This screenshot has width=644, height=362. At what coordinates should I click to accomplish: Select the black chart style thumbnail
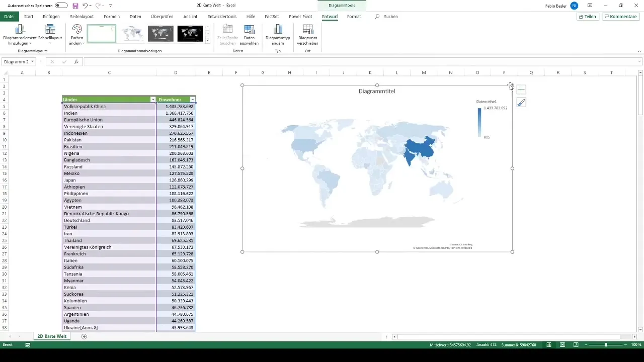pyautogui.click(x=190, y=34)
